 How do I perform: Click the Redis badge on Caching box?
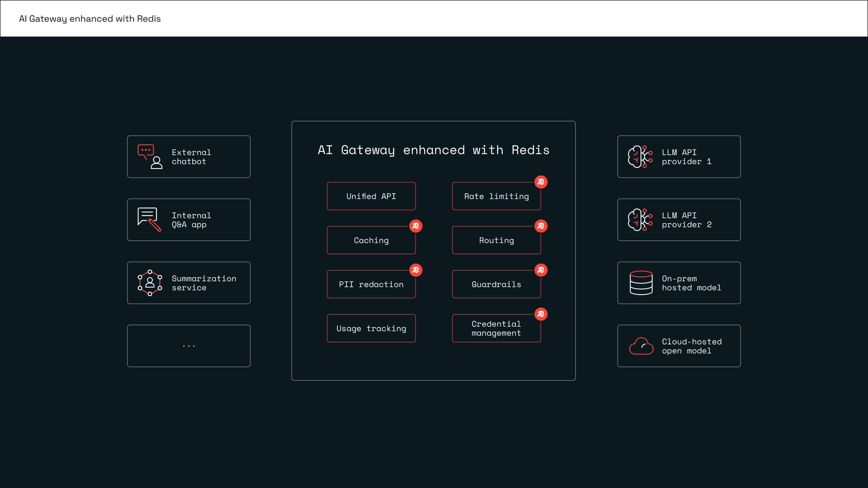pyautogui.click(x=415, y=226)
